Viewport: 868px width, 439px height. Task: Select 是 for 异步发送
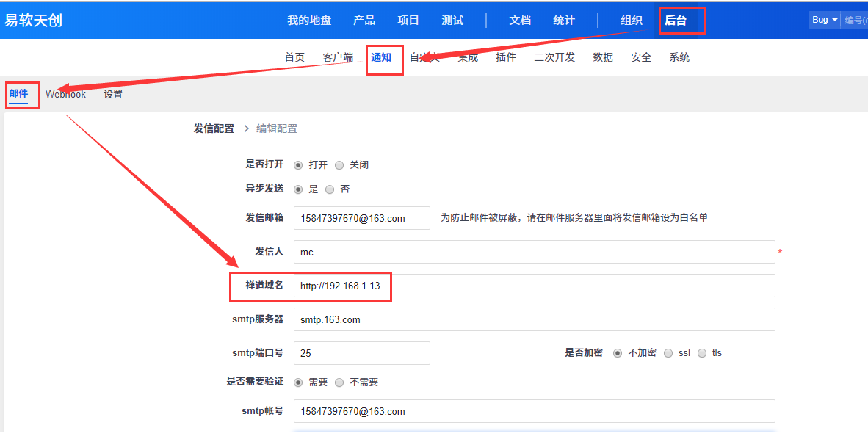pos(298,189)
